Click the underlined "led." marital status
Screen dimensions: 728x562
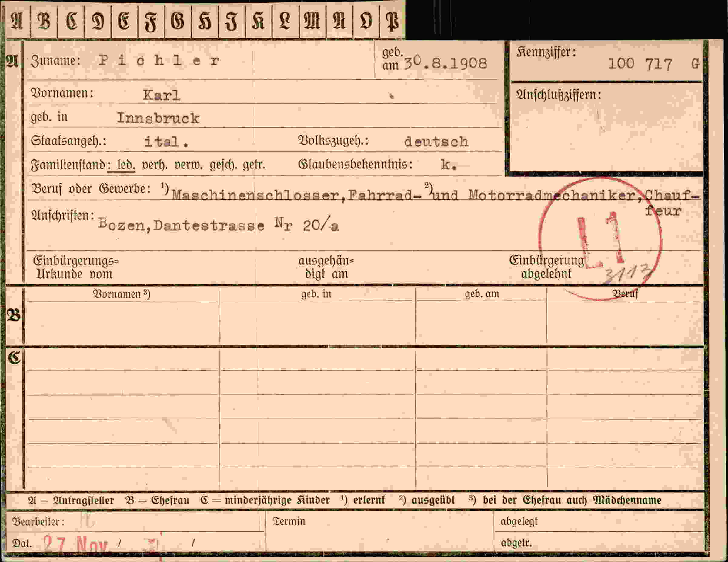(125, 165)
